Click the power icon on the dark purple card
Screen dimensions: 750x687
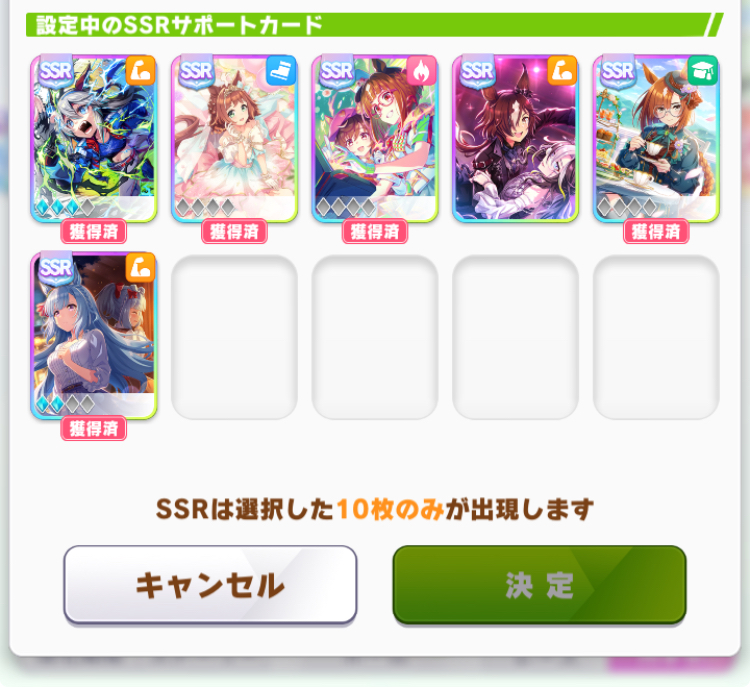coord(562,71)
